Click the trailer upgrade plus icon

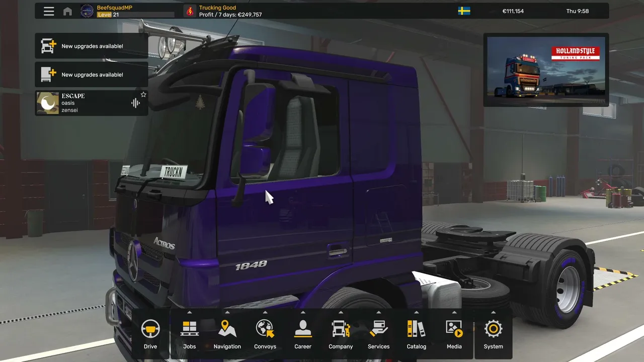pos(48,74)
